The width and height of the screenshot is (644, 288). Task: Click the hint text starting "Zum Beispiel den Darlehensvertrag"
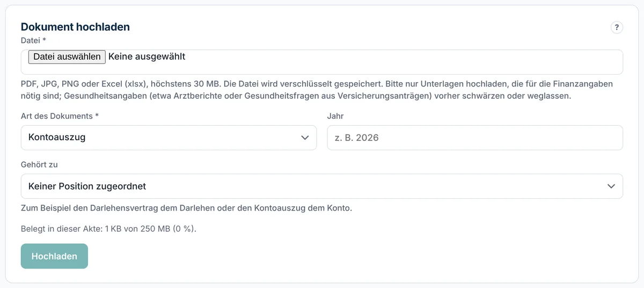tap(186, 208)
